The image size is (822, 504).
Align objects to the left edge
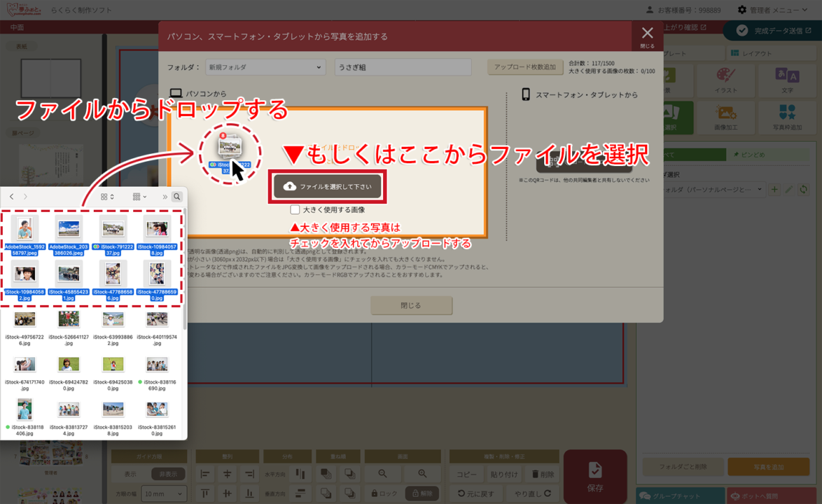pyautogui.click(x=205, y=474)
